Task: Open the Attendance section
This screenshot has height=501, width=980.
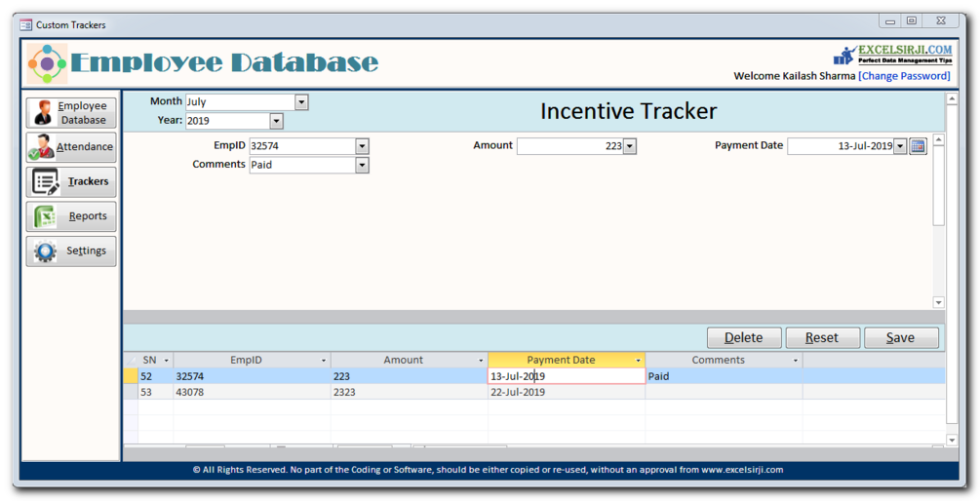Action: (70, 147)
